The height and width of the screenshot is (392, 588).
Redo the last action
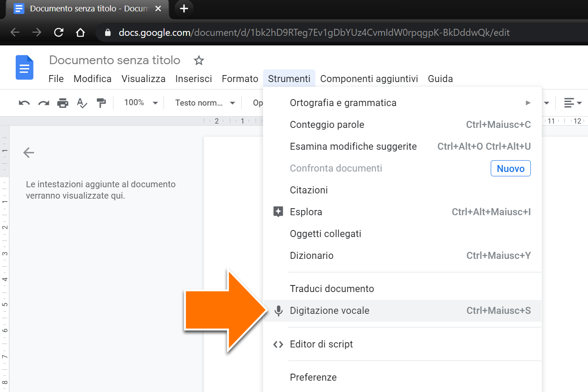[x=44, y=103]
